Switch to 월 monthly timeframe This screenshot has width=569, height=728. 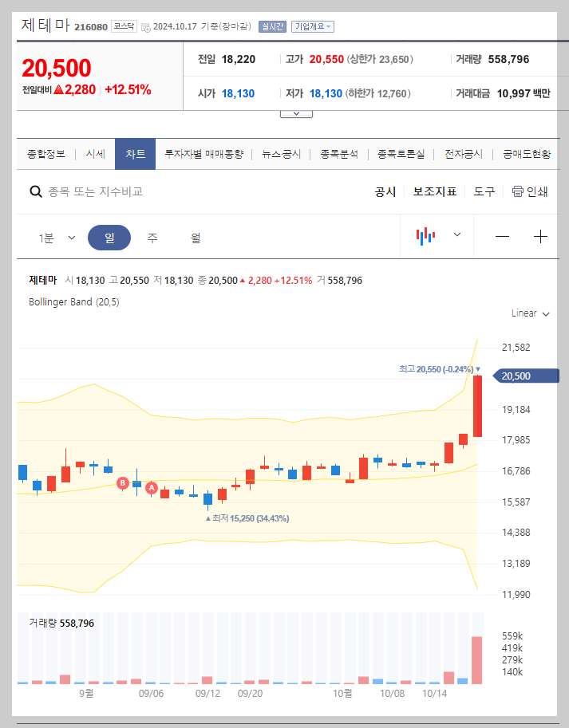click(x=193, y=236)
